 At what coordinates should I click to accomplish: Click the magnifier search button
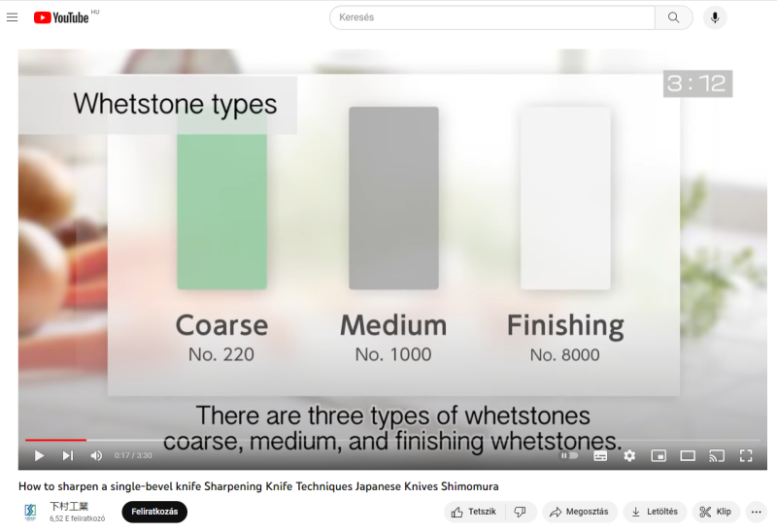673,17
